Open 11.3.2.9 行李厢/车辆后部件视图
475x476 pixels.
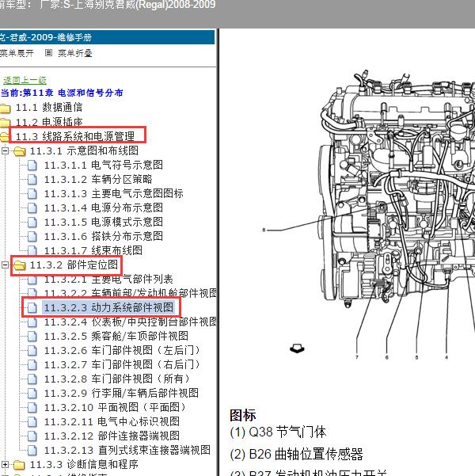pos(121,393)
